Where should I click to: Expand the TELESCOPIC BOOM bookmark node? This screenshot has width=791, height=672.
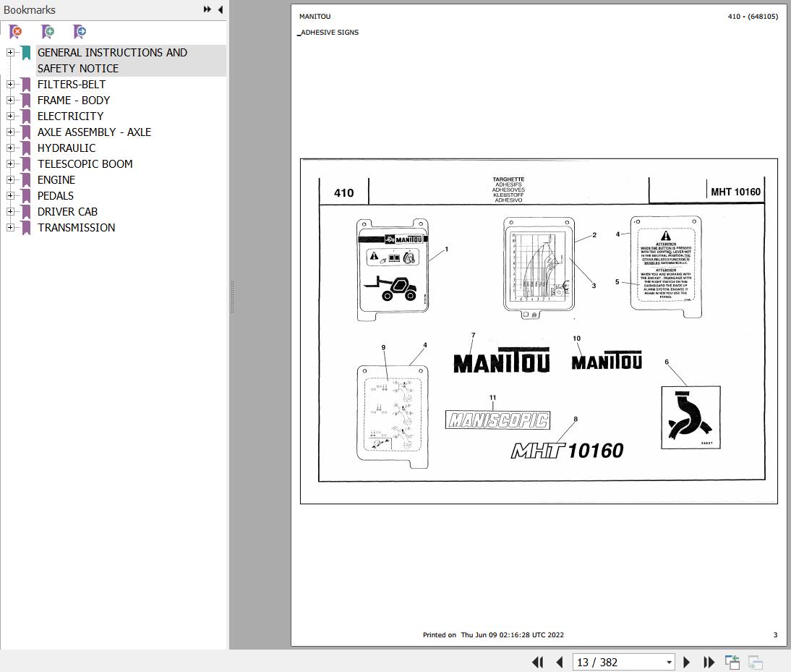10,163
